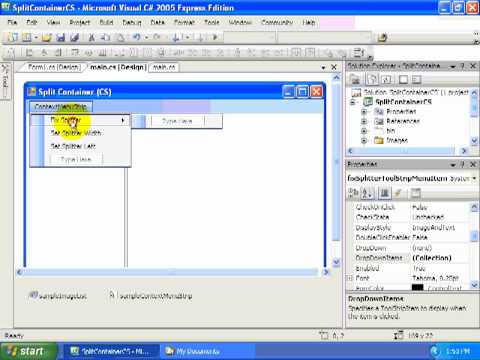Start debugging with the green play icon
Screen dimensions: 480x360
pyautogui.click(x=215, y=37)
